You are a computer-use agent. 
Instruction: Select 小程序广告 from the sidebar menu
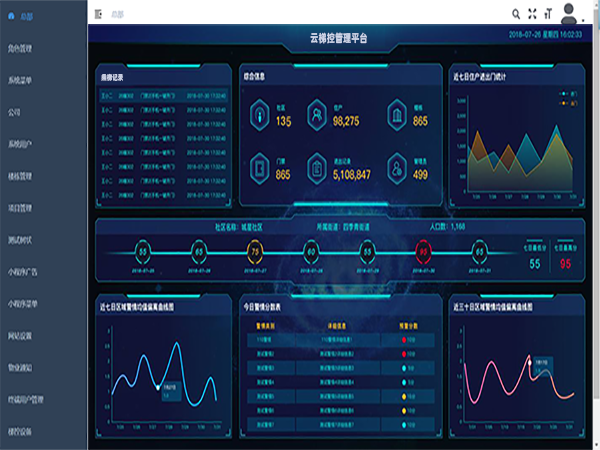pos(24,272)
